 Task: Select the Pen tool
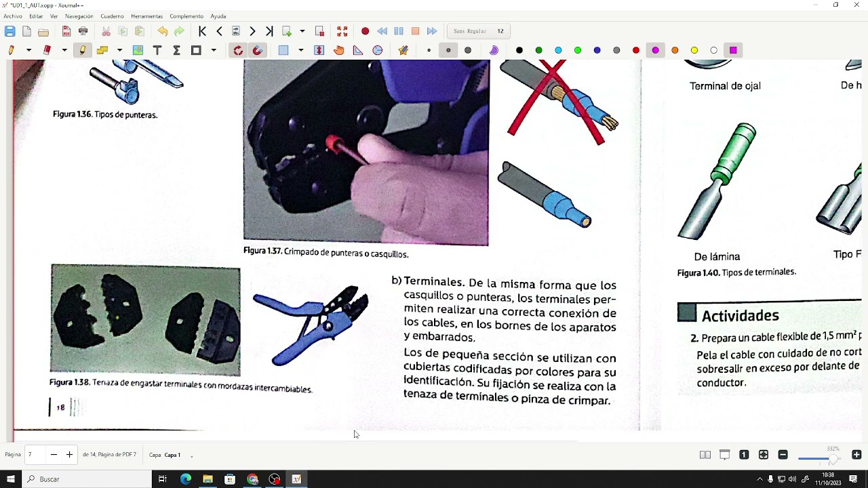pos(12,50)
